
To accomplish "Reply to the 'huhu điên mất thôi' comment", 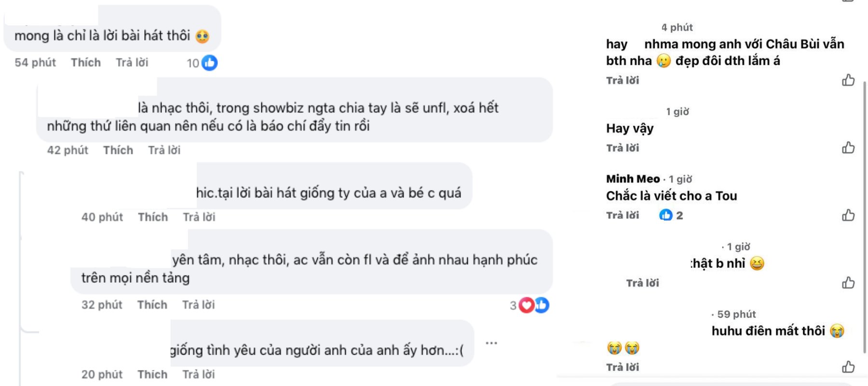I will point(622,367).
